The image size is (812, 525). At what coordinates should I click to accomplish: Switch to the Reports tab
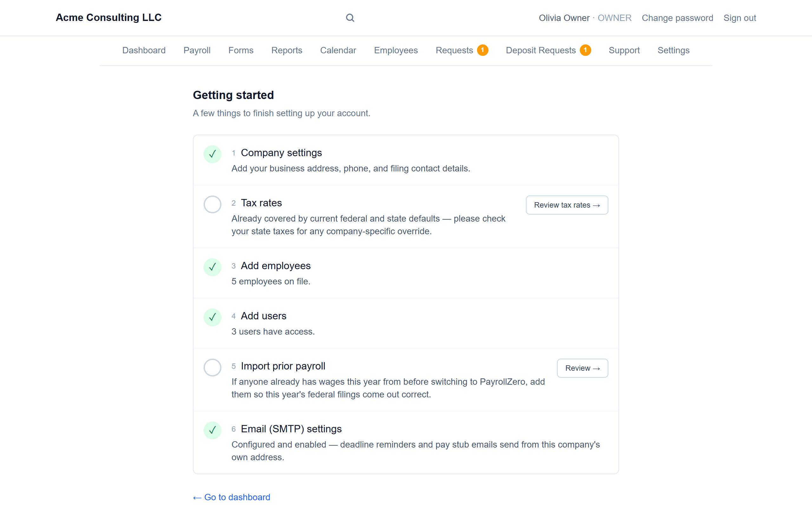(x=287, y=50)
